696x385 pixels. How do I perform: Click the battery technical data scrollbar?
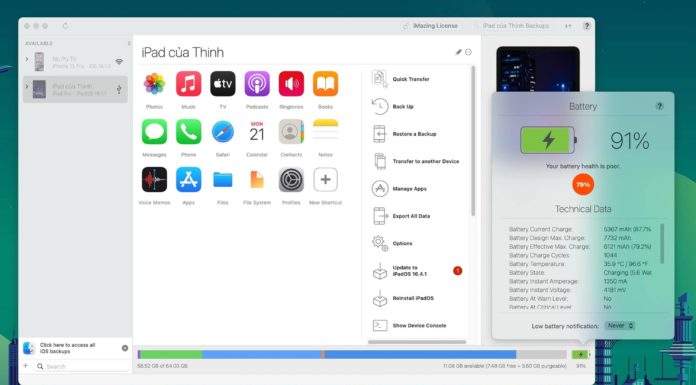click(662, 243)
